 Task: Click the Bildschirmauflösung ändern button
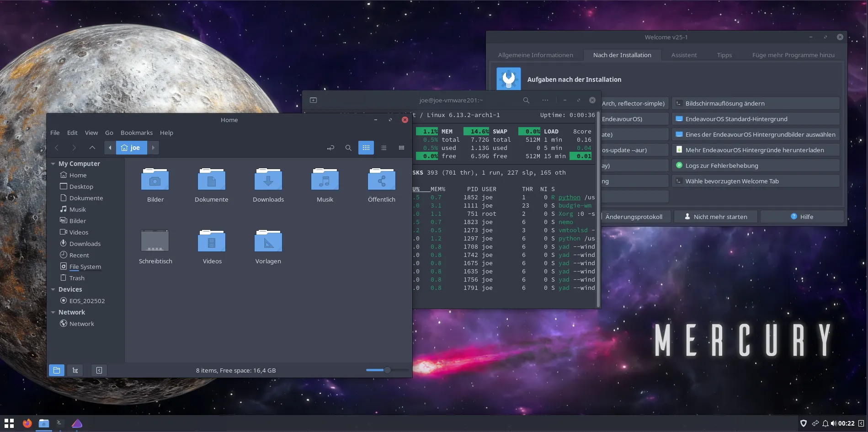tap(756, 103)
